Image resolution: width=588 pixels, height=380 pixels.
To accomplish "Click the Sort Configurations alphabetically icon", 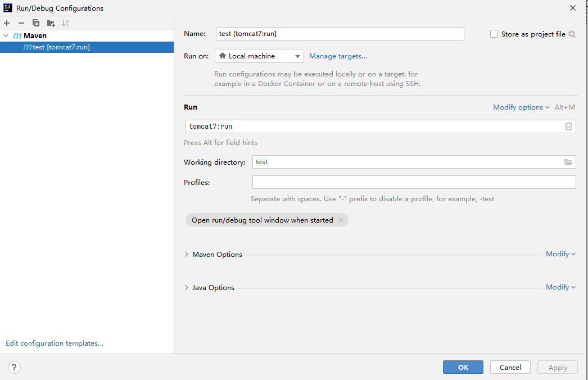I will click(x=65, y=23).
